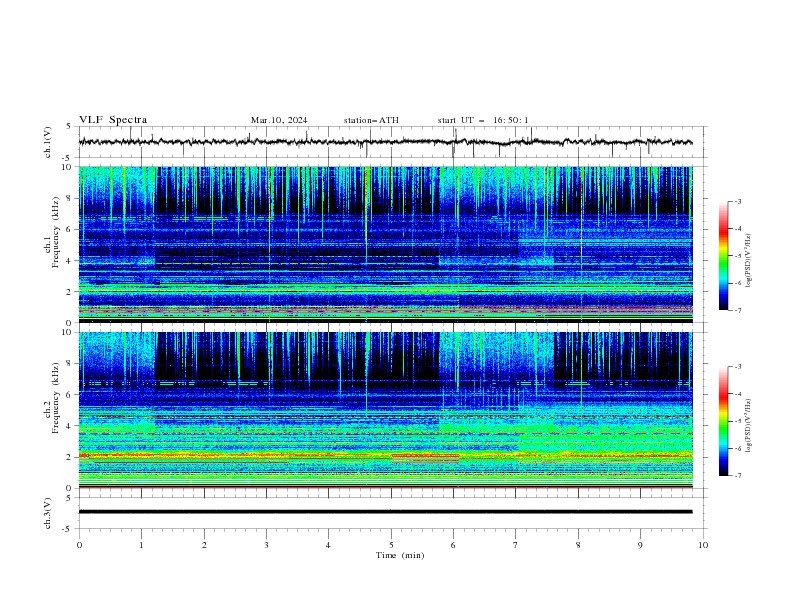
Task: Click the 'Time (min)' axis label
Action: tap(400, 555)
